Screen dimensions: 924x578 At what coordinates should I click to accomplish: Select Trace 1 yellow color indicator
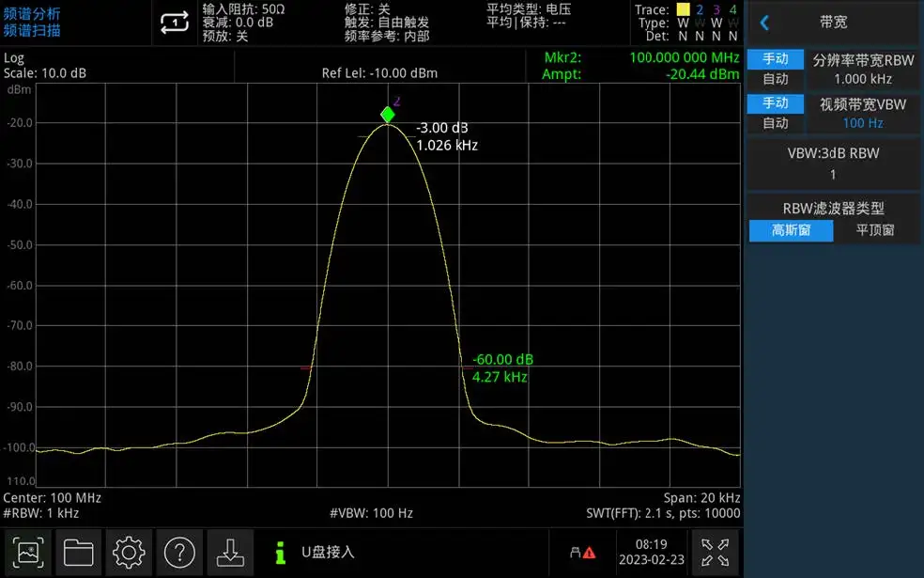(x=683, y=9)
